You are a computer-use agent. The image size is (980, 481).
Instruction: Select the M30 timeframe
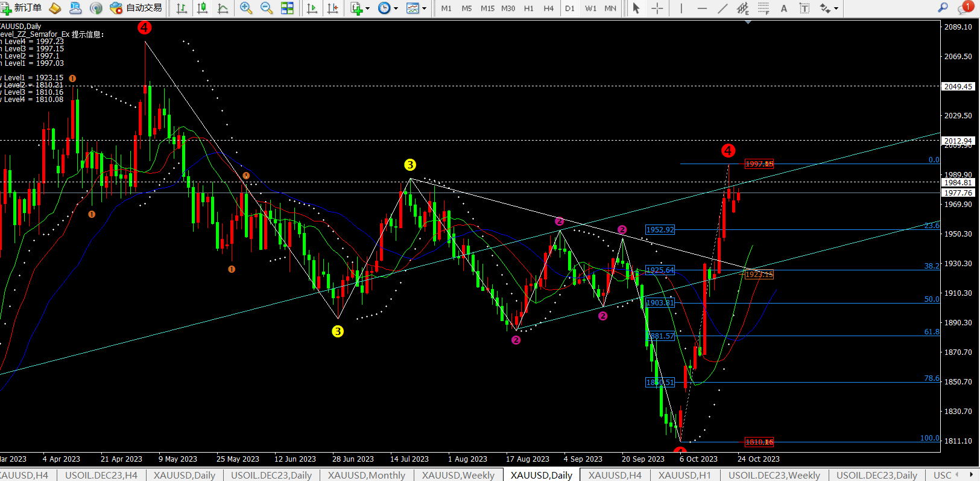point(508,8)
